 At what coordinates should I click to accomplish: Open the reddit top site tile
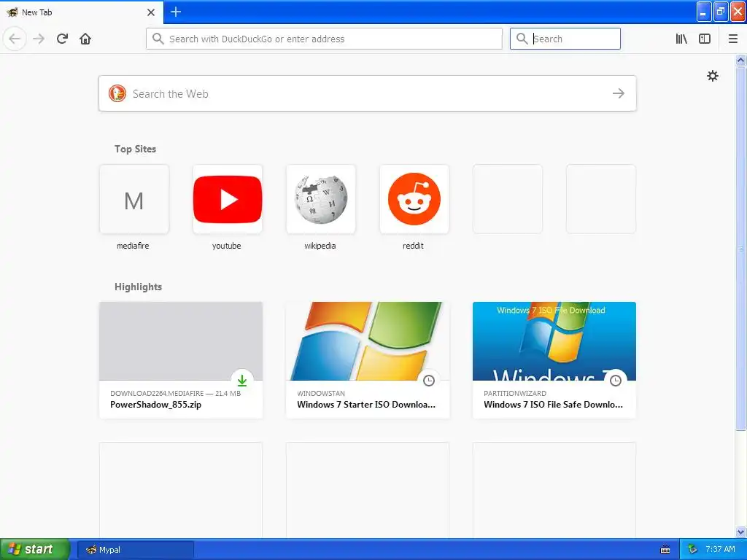tap(414, 199)
